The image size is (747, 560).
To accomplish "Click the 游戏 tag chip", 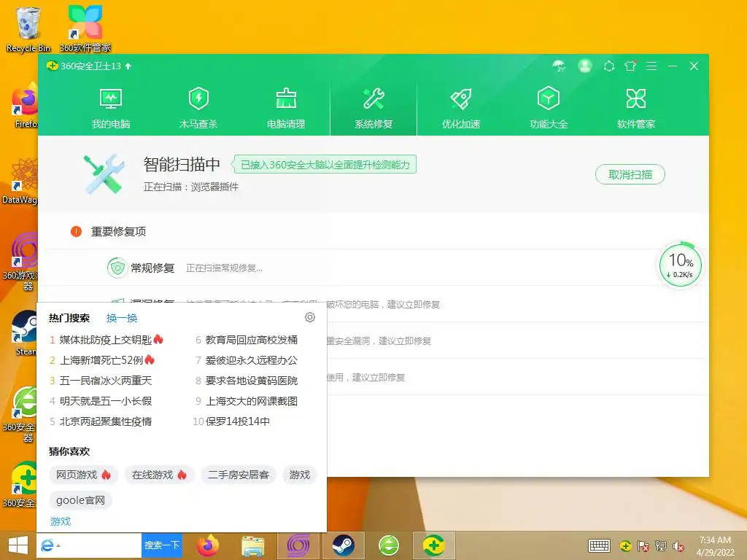I will coord(300,475).
